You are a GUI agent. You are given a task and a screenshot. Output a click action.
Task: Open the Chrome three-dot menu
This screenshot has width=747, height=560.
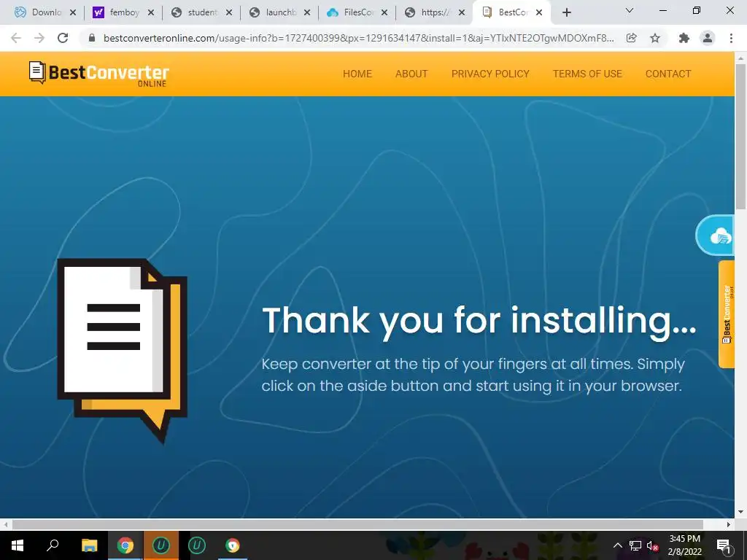tap(731, 38)
